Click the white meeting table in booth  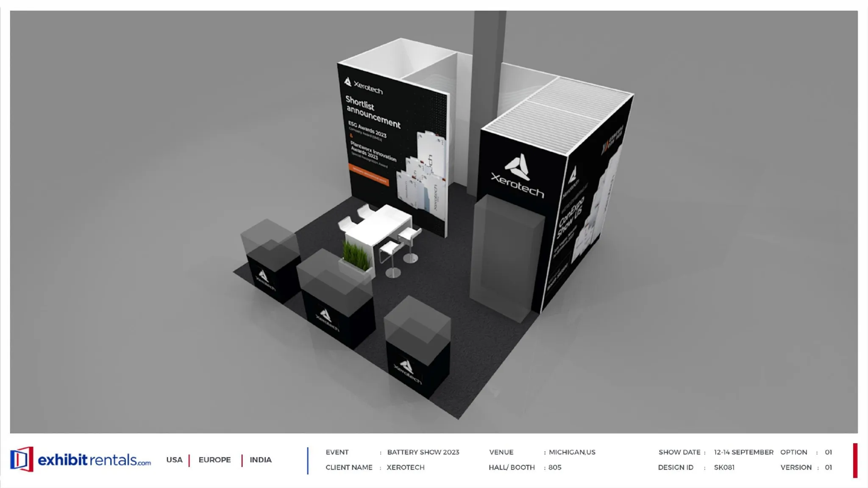click(378, 225)
